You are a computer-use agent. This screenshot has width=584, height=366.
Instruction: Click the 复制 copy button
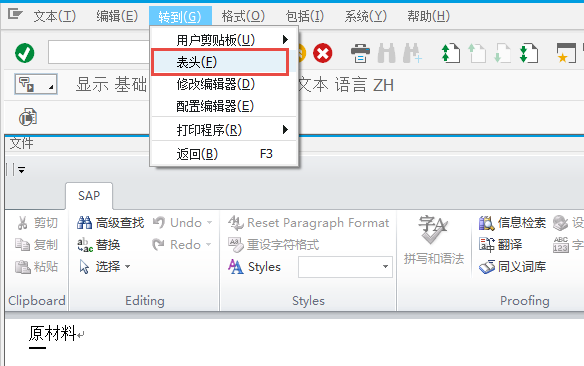pos(36,245)
